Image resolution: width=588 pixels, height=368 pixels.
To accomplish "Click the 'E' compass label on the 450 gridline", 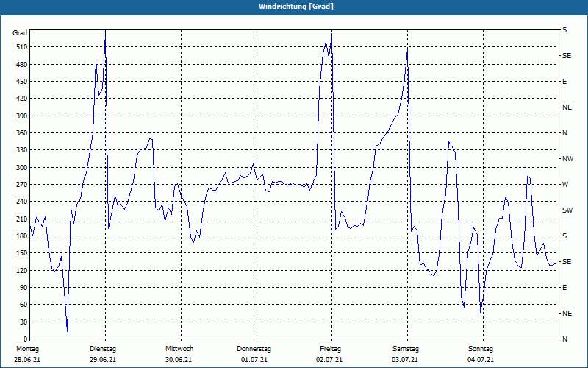I will coord(564,82).
